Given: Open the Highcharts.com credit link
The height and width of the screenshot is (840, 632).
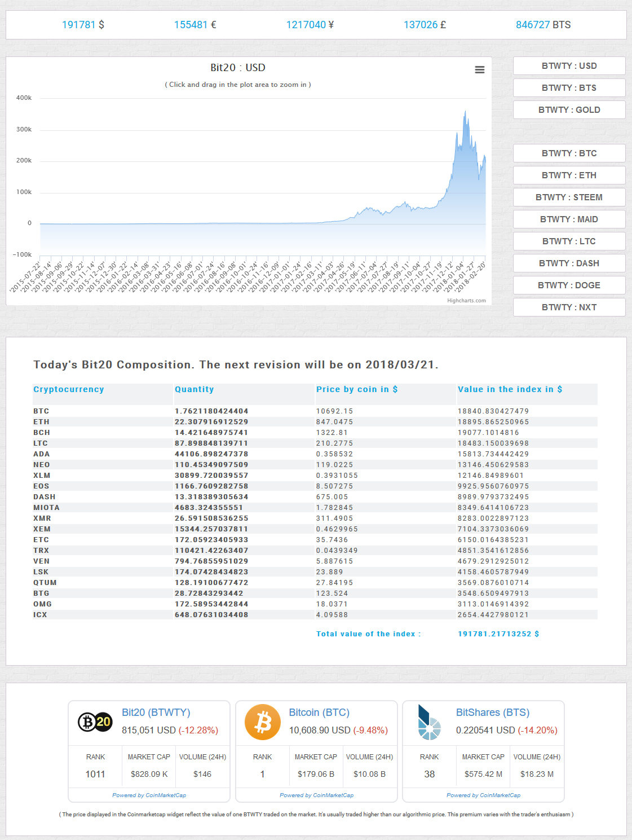Looking at the screenshot, I should click(x=466, y=301).
